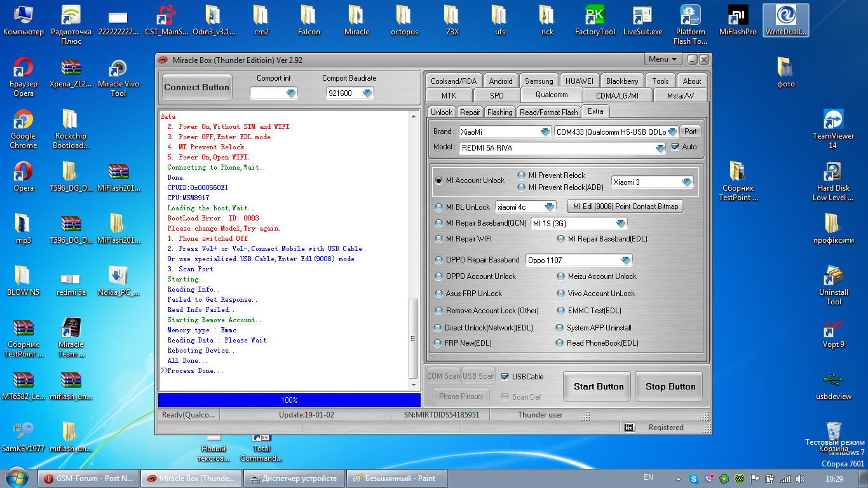Open Диспетчер устройств taskbar window
Viewport: 868px width, 488px height.
(x=294, y=478)
